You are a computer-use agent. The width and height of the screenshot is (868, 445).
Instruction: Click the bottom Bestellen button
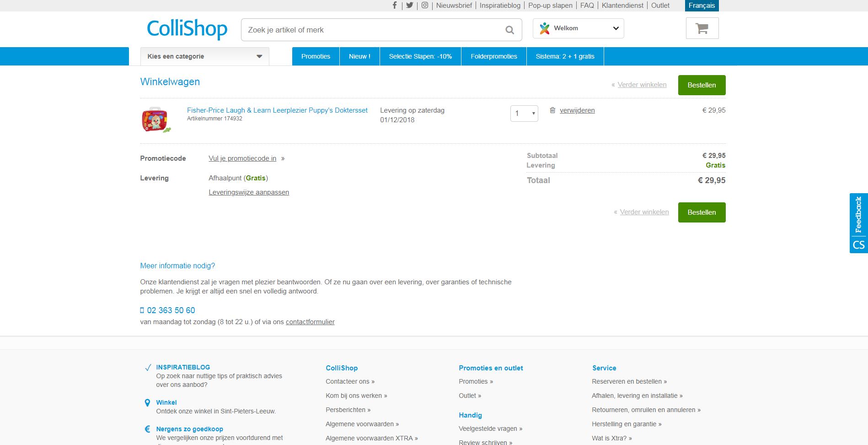pos(702,212)
